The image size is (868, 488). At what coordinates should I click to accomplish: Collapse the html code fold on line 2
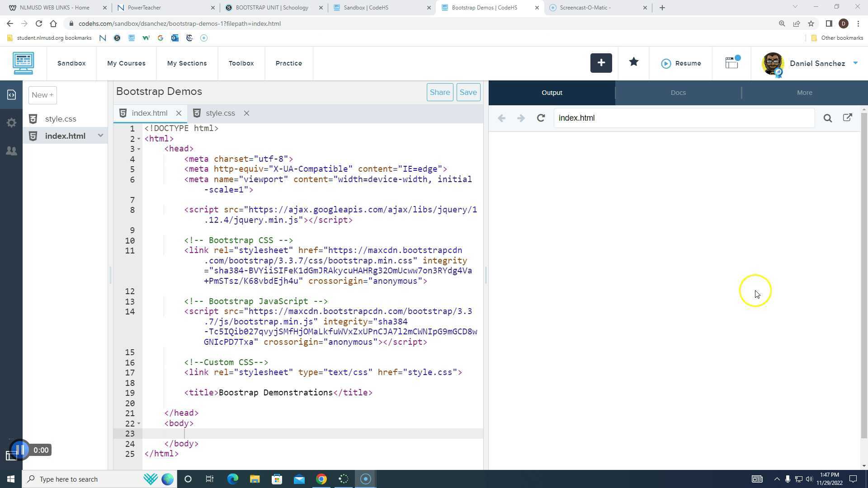pyautogui.click(x=138, y=139)
